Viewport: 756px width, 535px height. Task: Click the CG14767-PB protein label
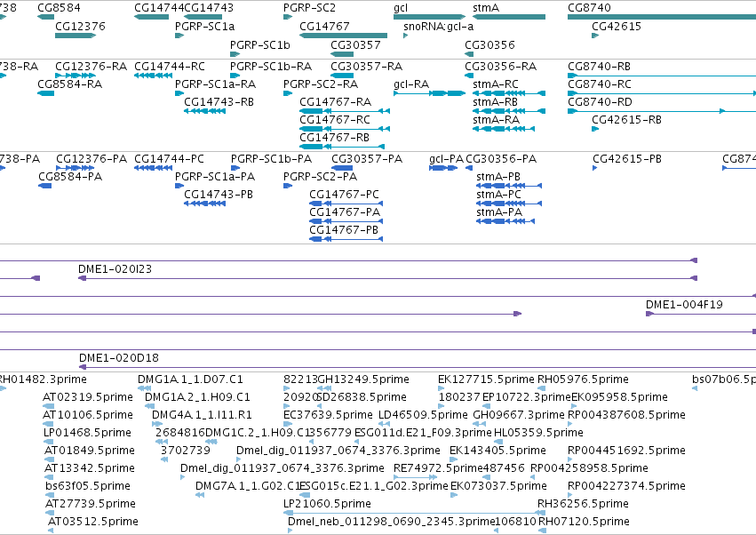pyautogui.click(x=344, y=230)
